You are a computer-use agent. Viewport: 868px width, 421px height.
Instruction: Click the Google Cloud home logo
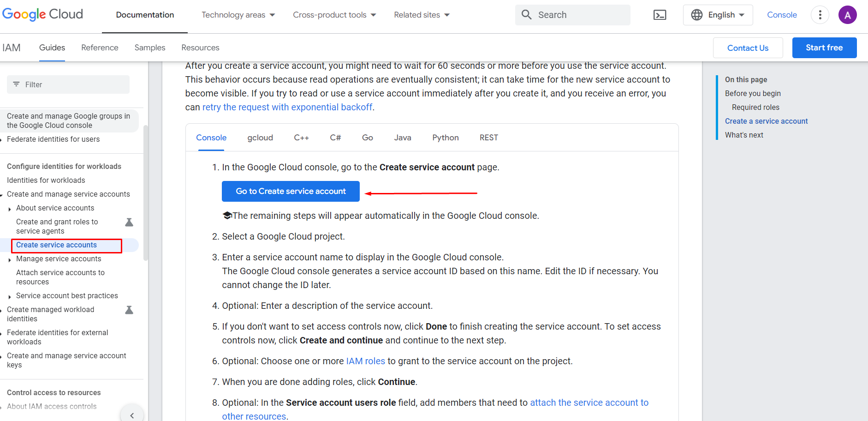pos(42,14)
